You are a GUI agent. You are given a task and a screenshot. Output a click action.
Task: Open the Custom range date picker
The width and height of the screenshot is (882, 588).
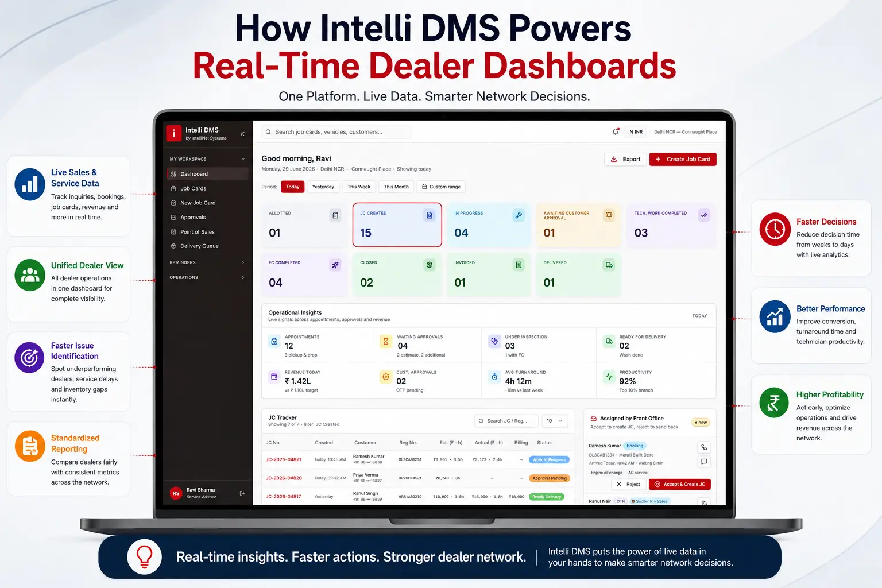440,187
